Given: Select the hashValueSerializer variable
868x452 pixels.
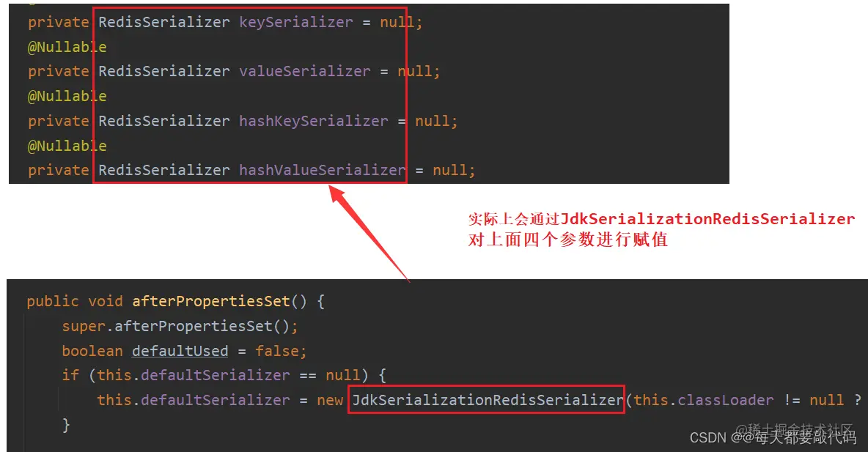Looking at the screenshot, I should (x=322, y=170).
